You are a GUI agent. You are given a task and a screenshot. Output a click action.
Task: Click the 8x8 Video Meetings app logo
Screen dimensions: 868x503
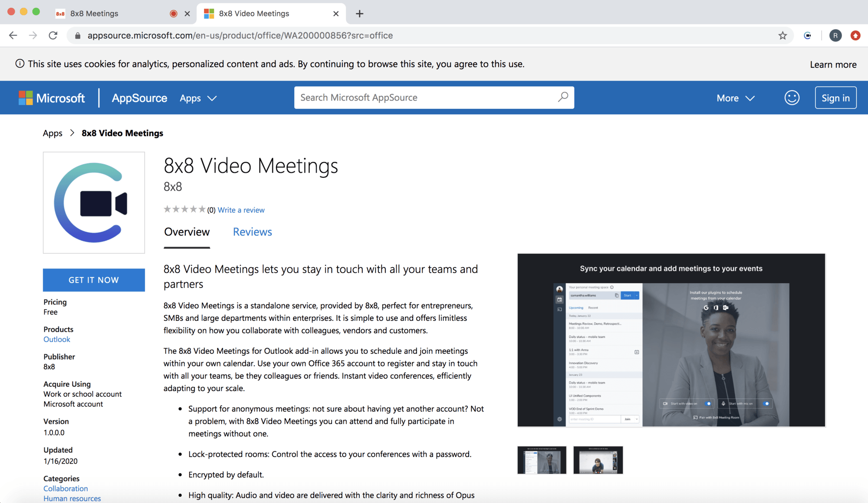(x=94, y=203)
